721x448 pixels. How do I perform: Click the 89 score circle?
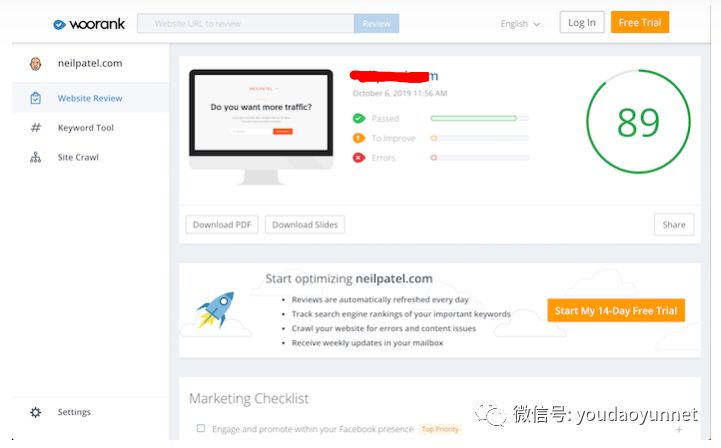point(638,122)
